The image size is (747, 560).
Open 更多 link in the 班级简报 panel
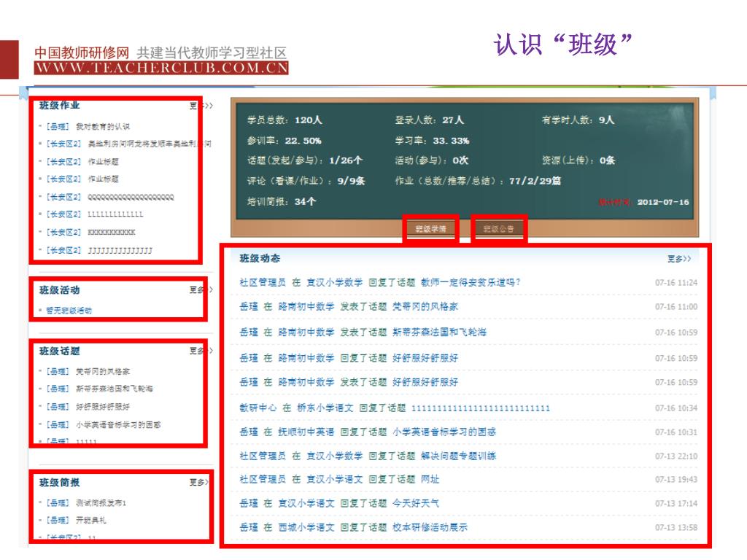point(199,483)
